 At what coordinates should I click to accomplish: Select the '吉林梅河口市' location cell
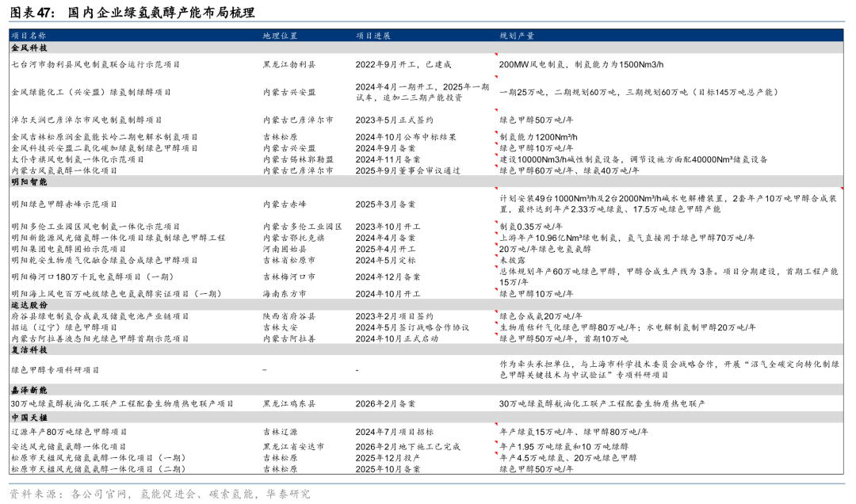pos(289,277)
